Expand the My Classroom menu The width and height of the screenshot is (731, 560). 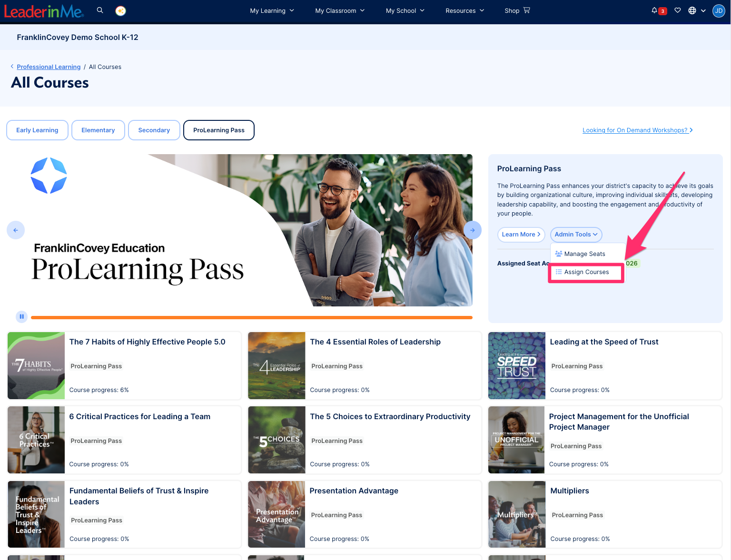pos(340,10)
